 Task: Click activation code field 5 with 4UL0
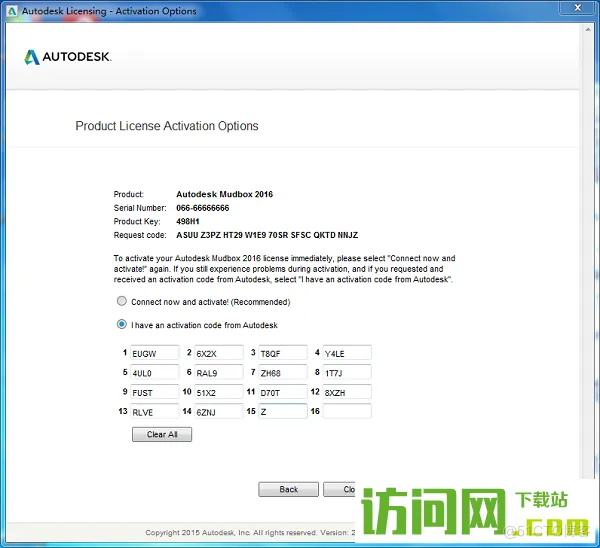point(155,372)
